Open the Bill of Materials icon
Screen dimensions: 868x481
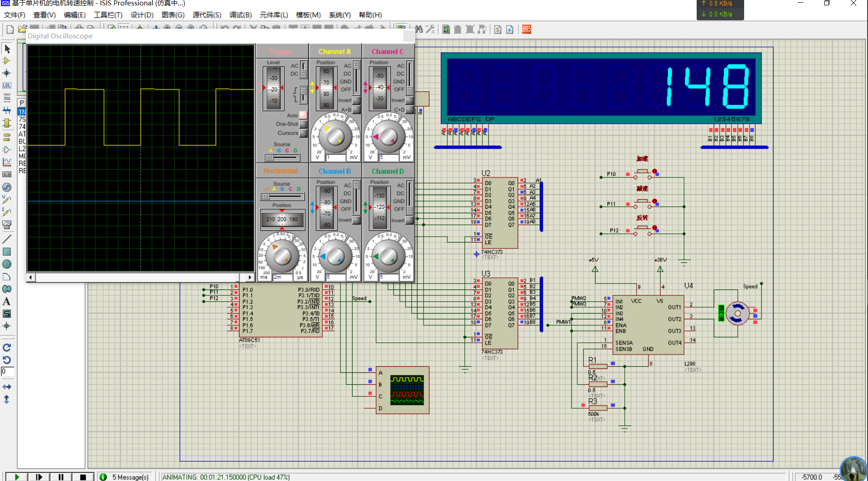[x=498, y=29]
